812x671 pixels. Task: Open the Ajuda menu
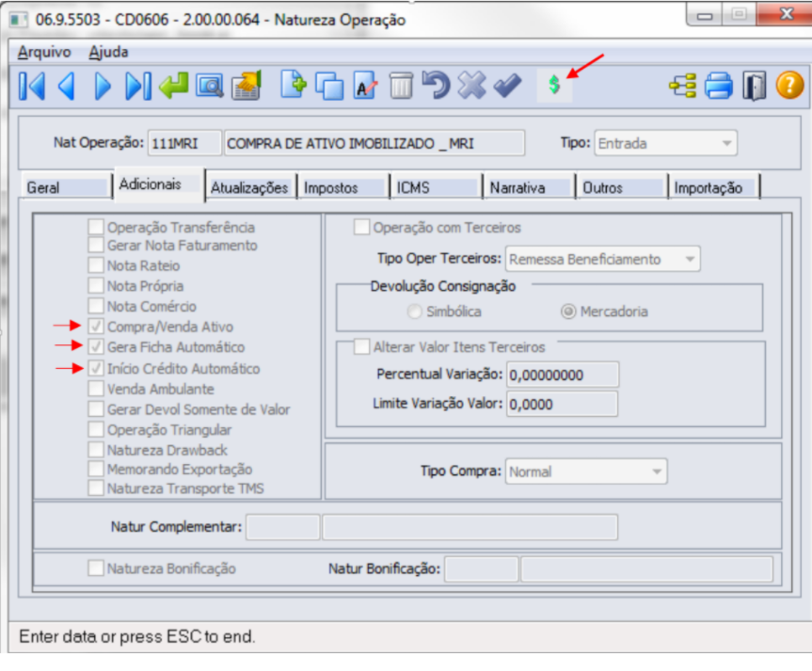108,52
